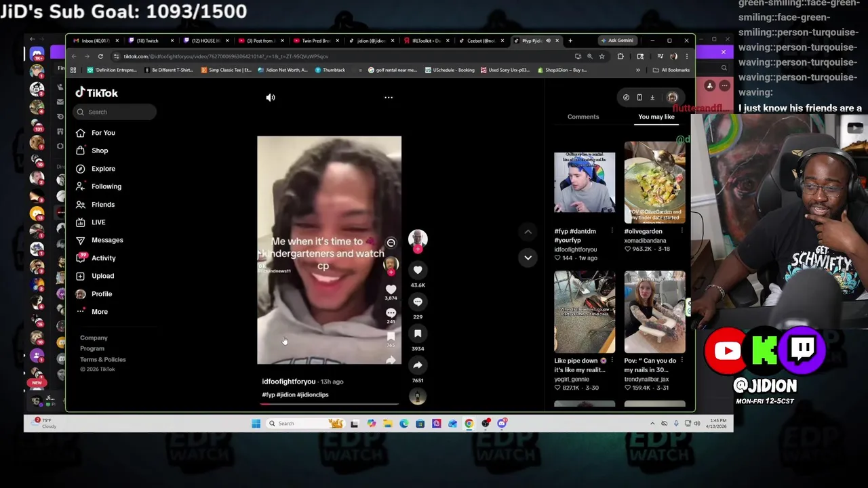The height and width of the screenshot is (488, 868).
Task: Switch to the Twin Pred YouTube tab
Action: pyautogui.click(x=315, y=41)
